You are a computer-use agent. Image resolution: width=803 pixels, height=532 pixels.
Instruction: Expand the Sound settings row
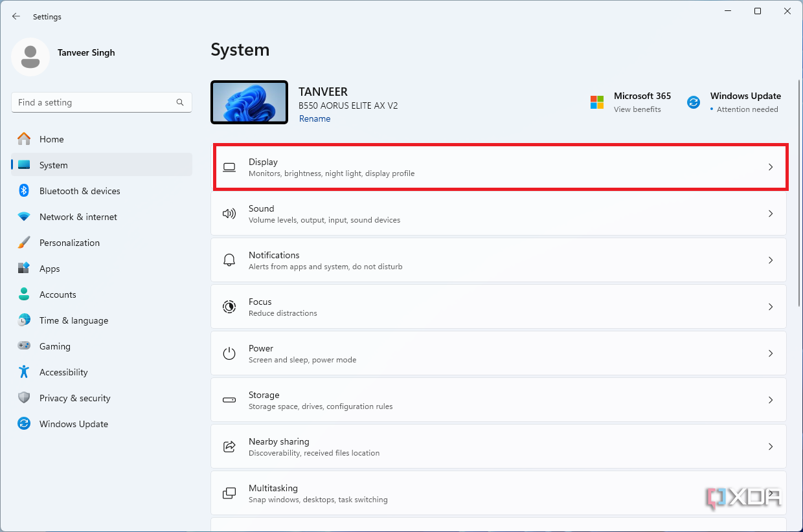pyautogui.click(x=499, y=214)
